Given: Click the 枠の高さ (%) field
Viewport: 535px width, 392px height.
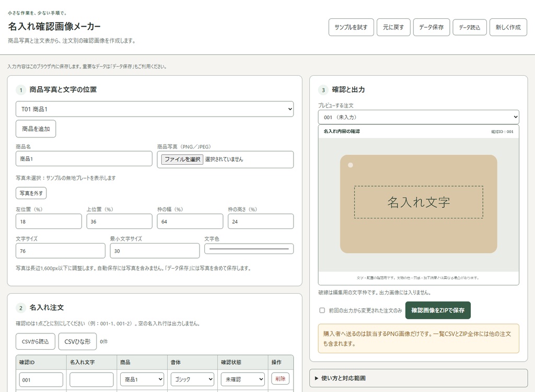Looking at the screenshot, I should 261,221.
